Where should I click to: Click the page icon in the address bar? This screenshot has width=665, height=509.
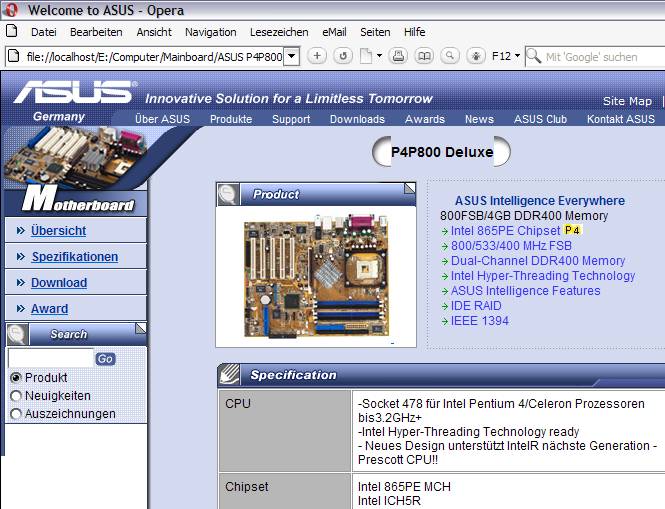pyautogui.click(x=14, y=56)
